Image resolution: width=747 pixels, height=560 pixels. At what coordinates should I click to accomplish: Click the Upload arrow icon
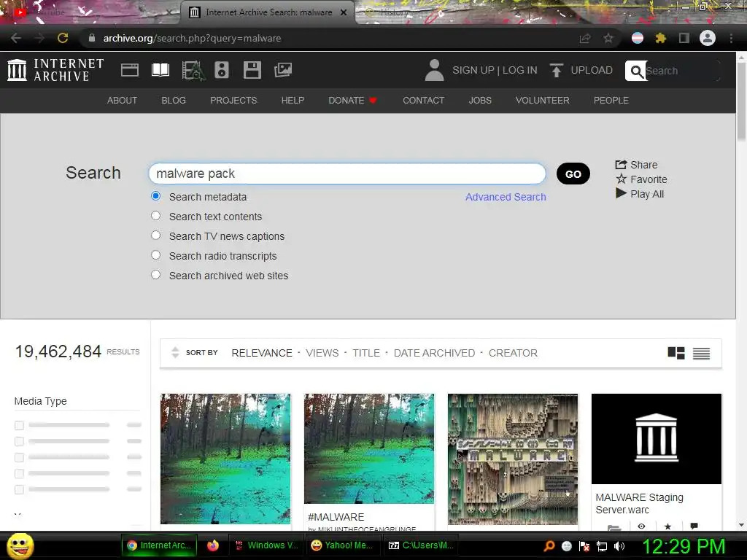[556, 70]
